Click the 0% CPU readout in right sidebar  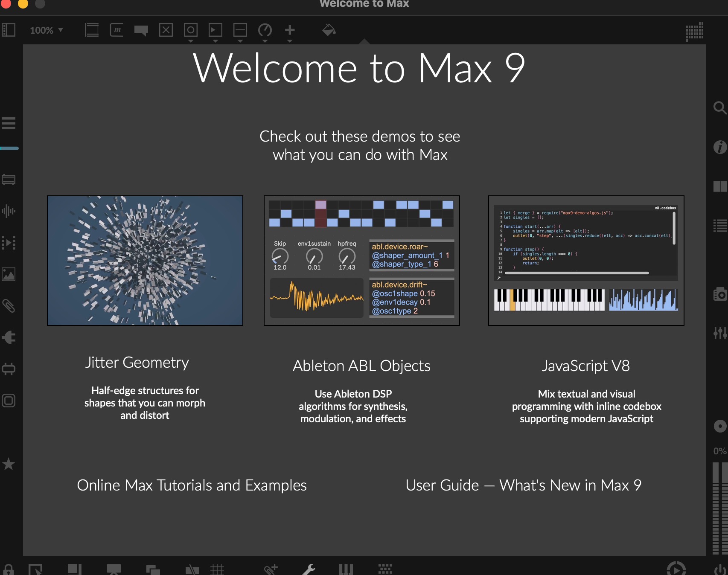pyautogui.click(x=720, y=451)
